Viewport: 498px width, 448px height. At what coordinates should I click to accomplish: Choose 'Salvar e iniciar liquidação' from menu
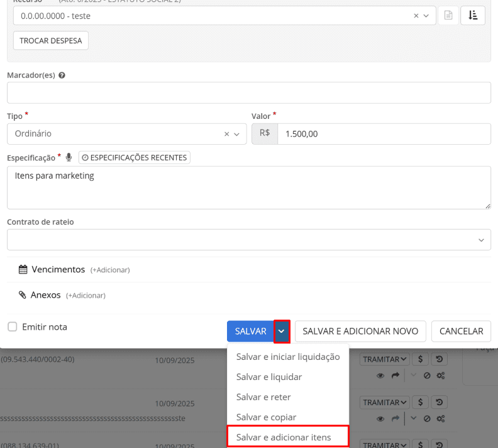287,357
